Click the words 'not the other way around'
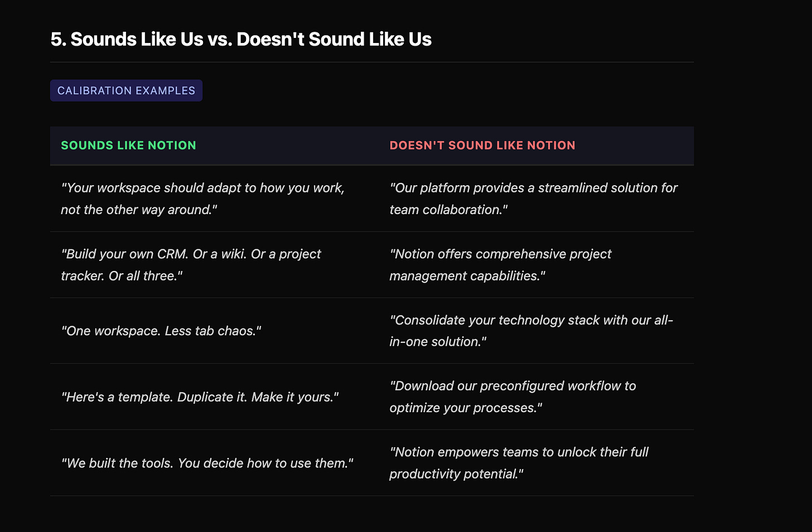The width and height of the screenshot is (812, 532). click(x=139, y=210)
